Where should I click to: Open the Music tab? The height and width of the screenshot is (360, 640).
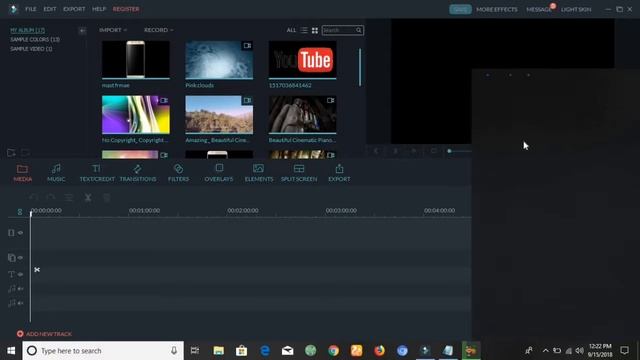point(56,173)
